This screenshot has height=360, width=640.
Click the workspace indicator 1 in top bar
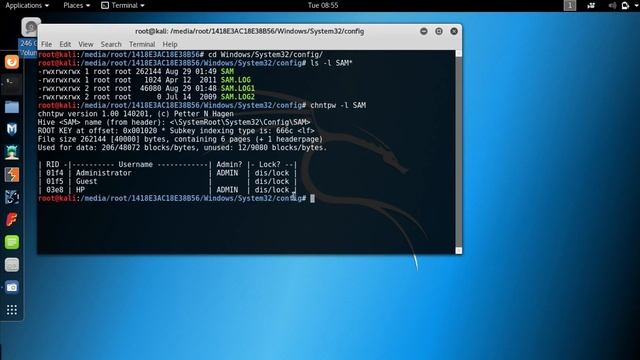tap(570, 5)
